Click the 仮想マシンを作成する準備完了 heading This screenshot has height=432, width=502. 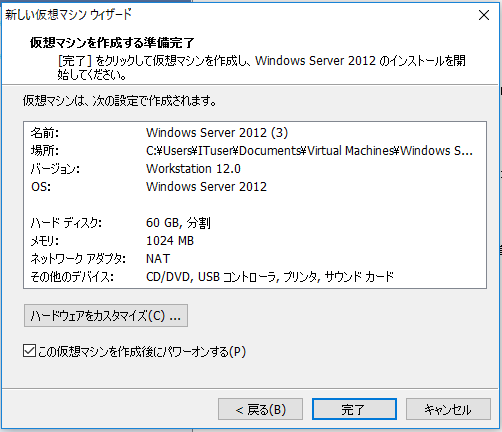(x=112, y=43)
